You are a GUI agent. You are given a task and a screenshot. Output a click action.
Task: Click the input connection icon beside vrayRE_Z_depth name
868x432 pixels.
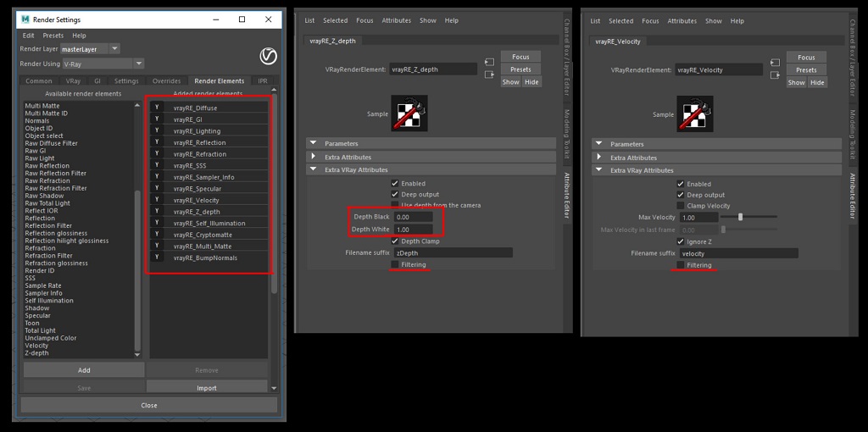[489, 62]
